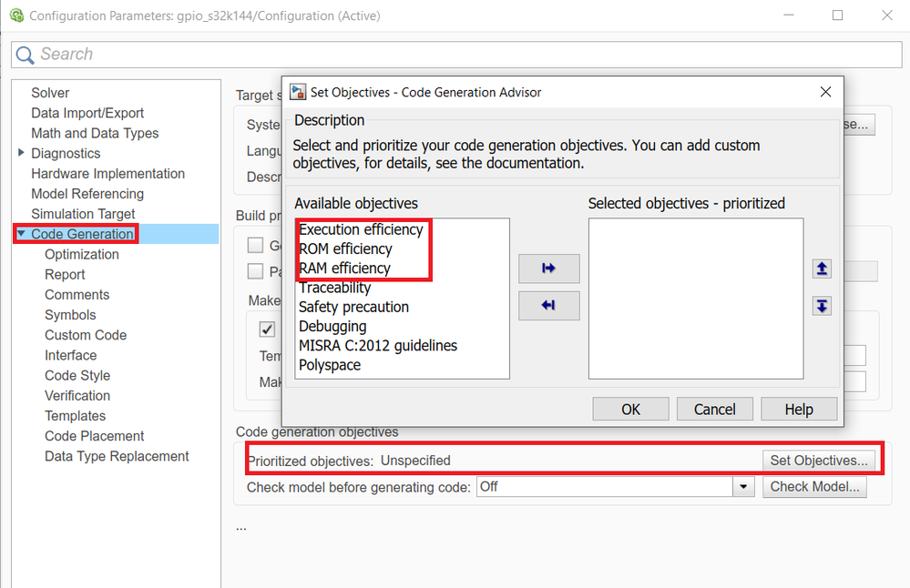Toggle first checkbox under Build process

(255, 245)
